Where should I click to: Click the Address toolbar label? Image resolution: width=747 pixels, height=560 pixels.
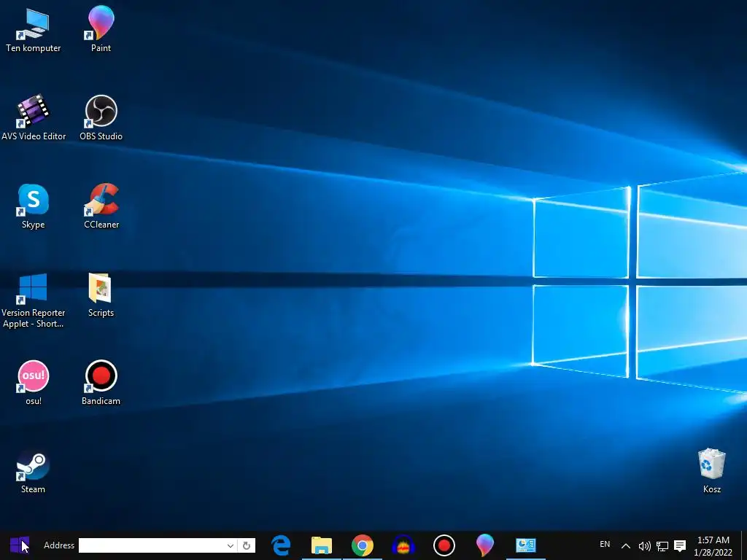59,545
